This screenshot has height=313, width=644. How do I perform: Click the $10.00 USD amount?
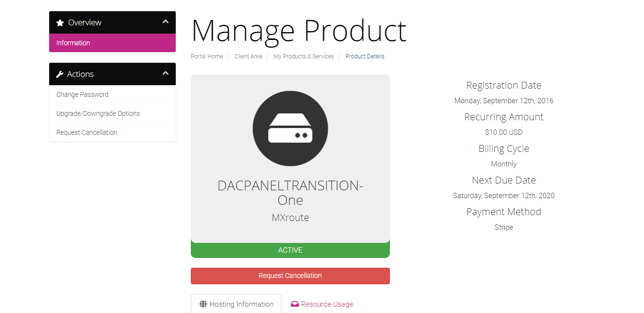504,132
